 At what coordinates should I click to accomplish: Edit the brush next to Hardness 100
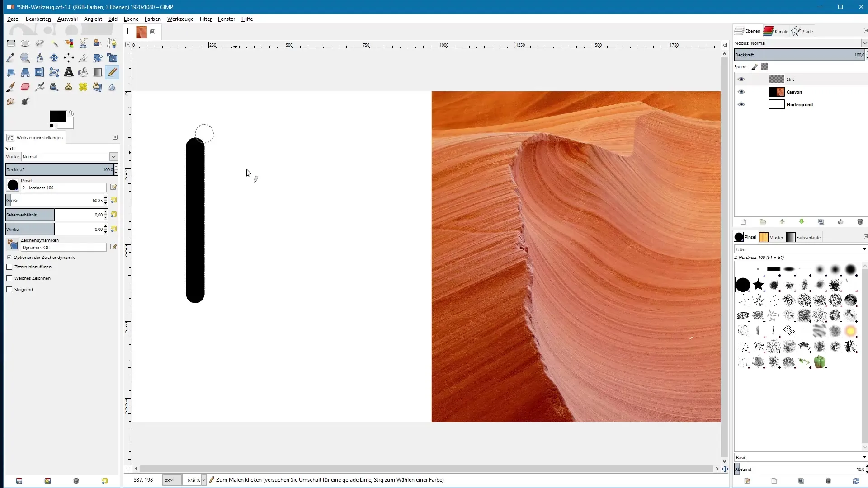[114, 187]
